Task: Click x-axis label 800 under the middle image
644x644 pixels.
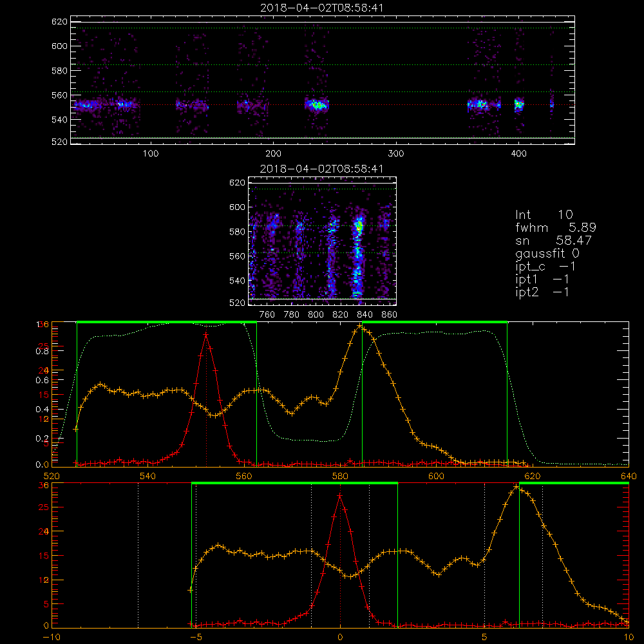Action: tap(316, 315)
